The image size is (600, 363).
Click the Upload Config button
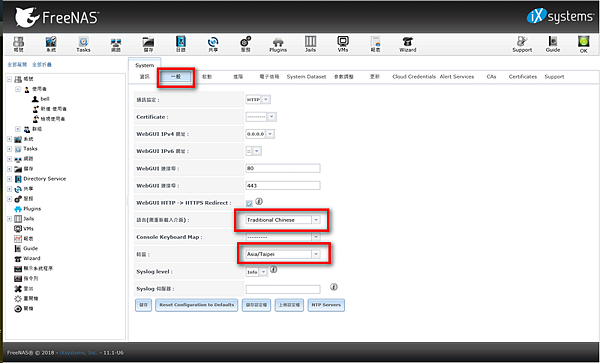click(x=289, y=305)
